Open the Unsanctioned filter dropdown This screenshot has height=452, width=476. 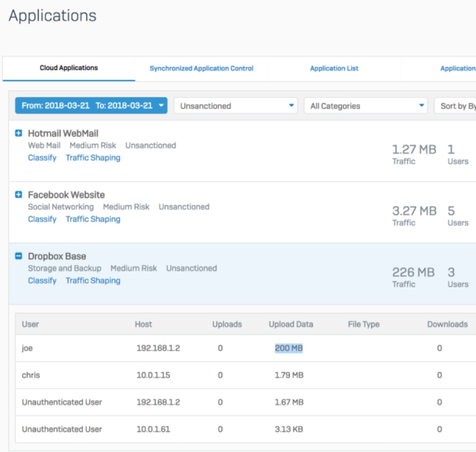coord(237,106)
